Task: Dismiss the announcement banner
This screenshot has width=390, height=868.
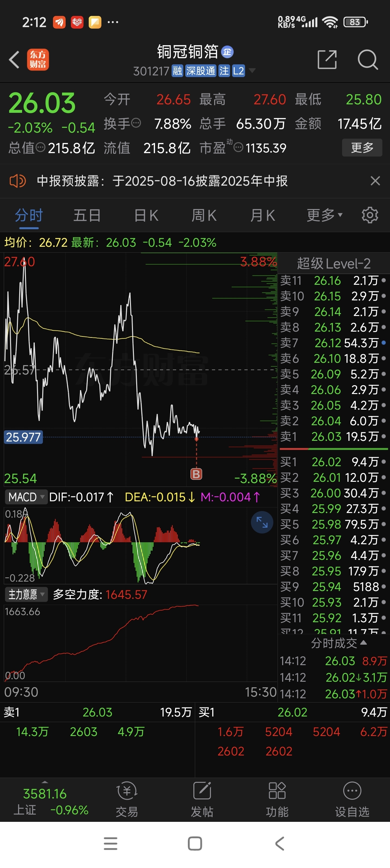Action: coord(375,181)
